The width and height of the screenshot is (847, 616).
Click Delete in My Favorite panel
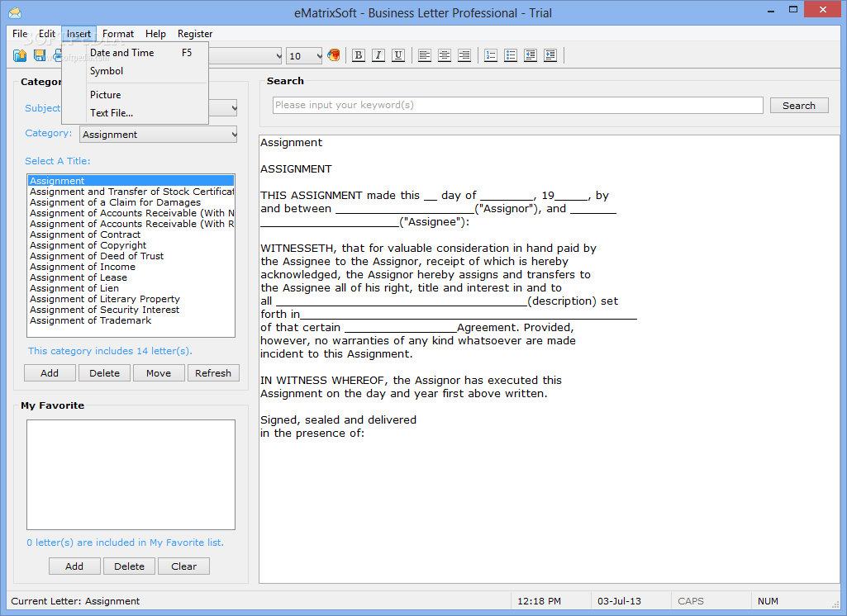tap(129, 566)
